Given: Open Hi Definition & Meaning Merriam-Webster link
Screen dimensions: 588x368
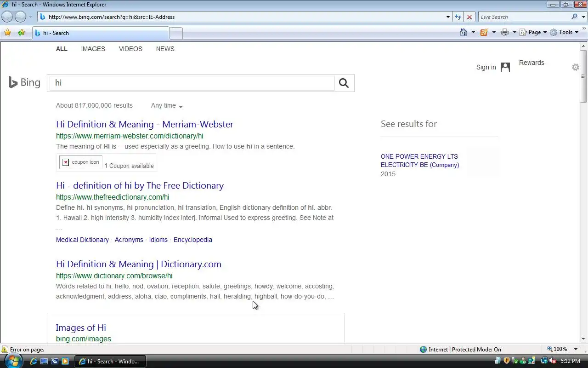Looking at the screenshot, I should tap(145, 124).
